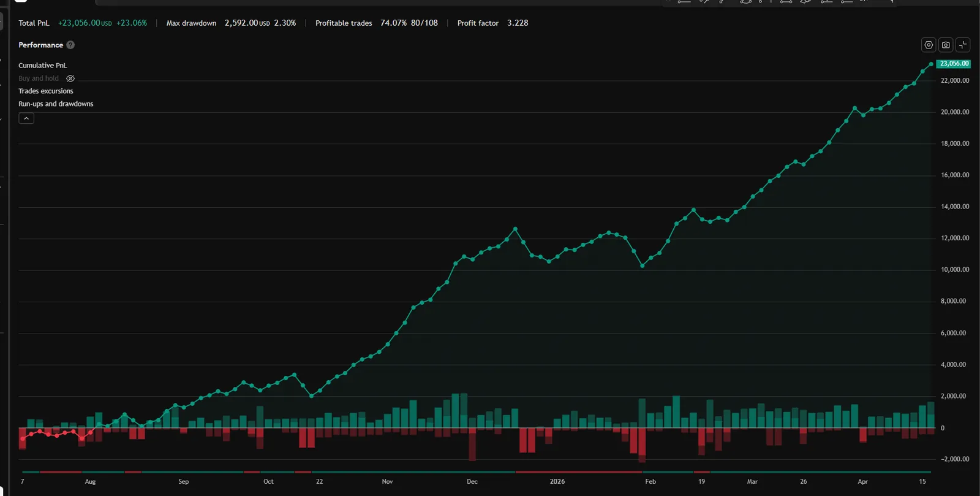This screenshot has width=980, height=496.
Task: Click the Nov label on time axis
Action: (x=387, y=482)
